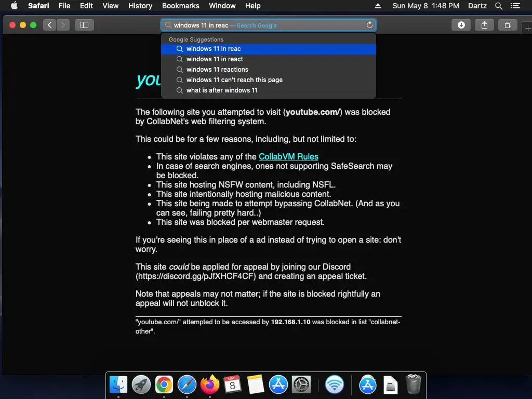Open the Edit menu
532x399 pixels.
click(x=86, y=6)
